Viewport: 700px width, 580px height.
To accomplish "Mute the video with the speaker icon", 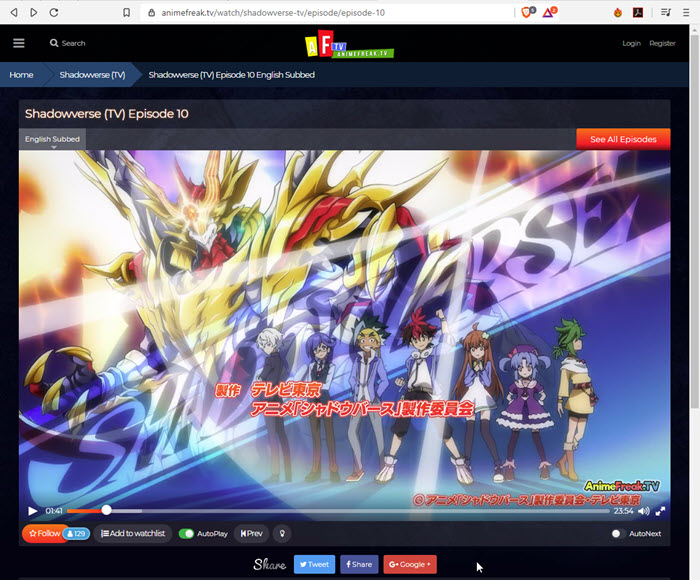I will click(644, 511).
